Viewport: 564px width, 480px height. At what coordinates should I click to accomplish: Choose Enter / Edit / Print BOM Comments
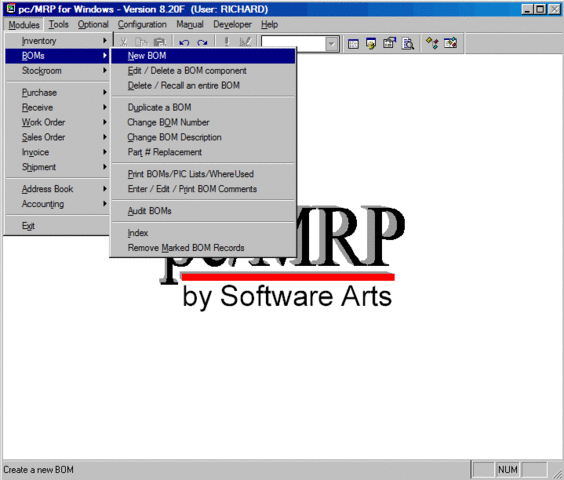(203, 189)
